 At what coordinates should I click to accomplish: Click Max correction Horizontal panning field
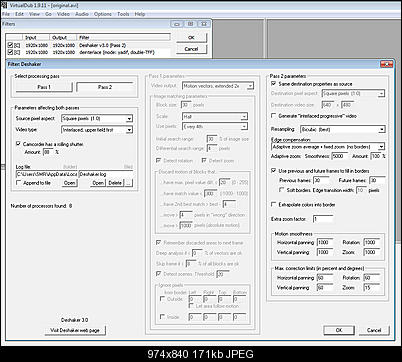325,278
